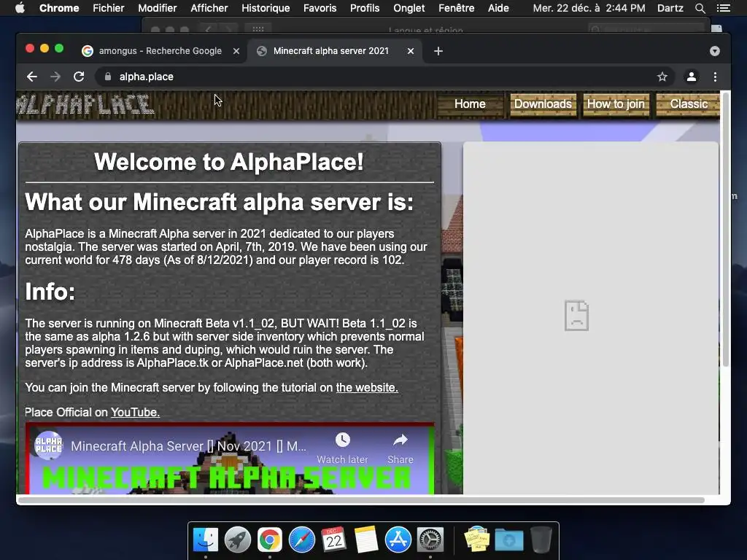
Task: Open the Onglet menu
Action: pyautogui.click(x=409, y=8)
